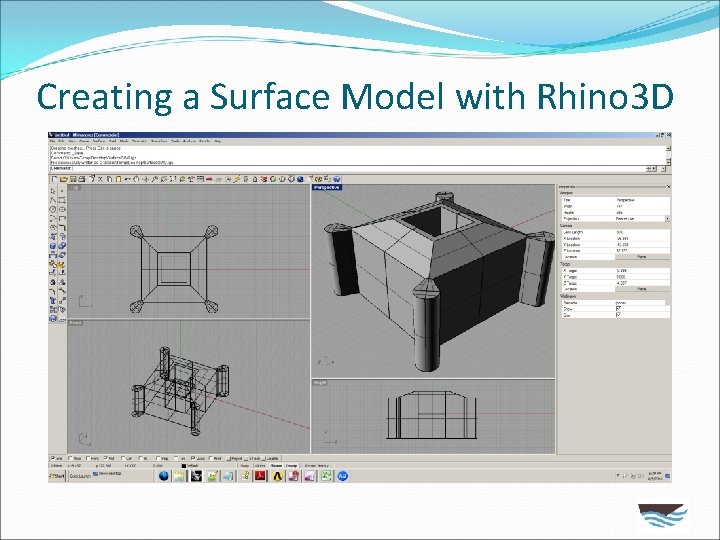Click the yellow-black triangle taskbar icon
The width and height of the screenshot is (720, 540).
tap(277, 476)
